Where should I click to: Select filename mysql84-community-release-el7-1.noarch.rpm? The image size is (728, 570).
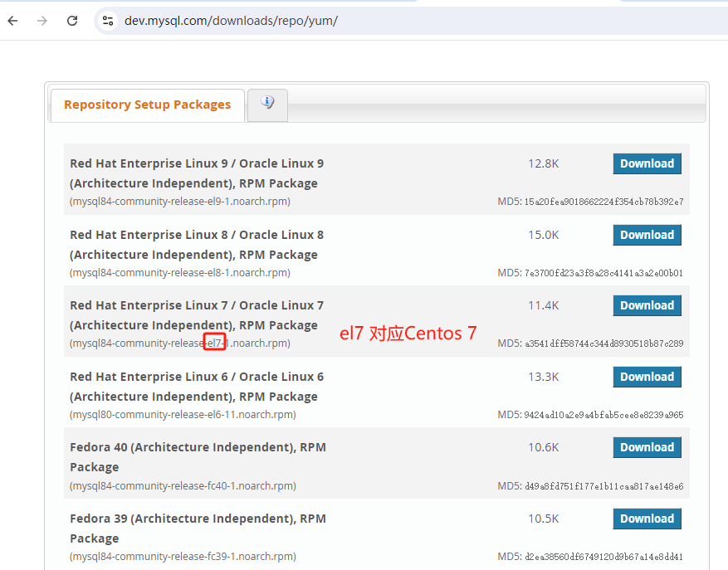pos(180,343)
